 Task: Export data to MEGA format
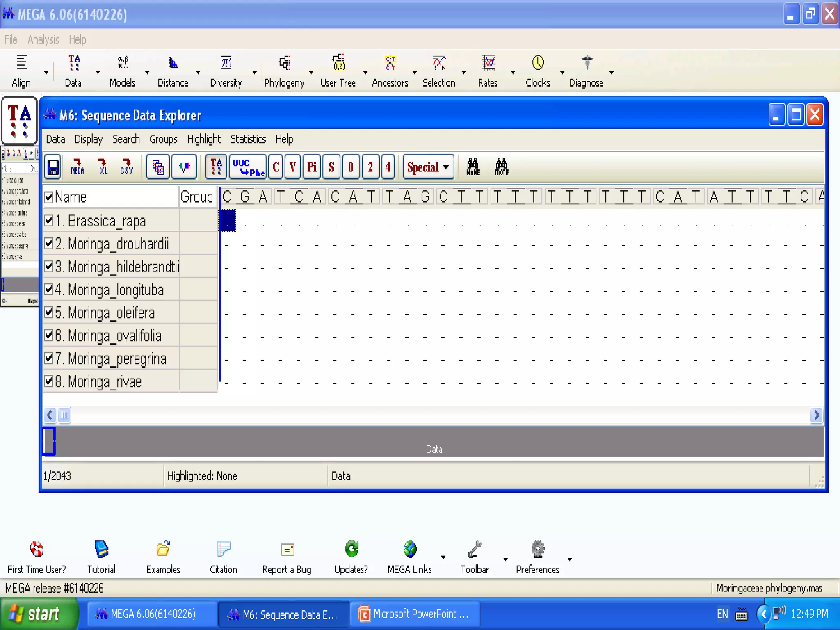(x=77, y=167)
